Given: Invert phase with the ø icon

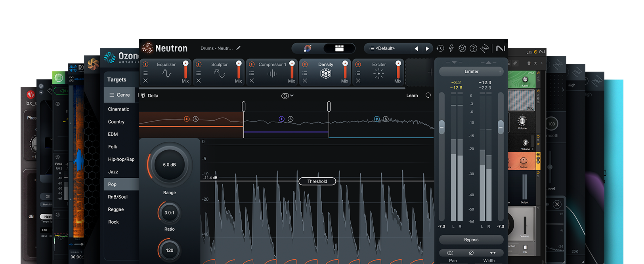Looking at the screenshot, I should coord(471,253).
